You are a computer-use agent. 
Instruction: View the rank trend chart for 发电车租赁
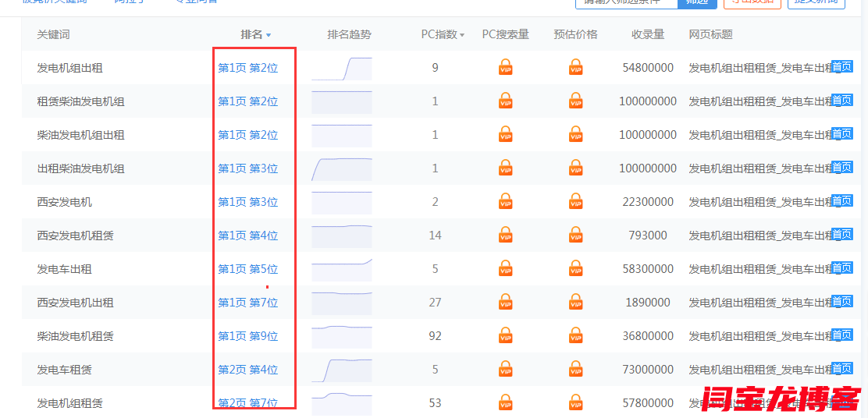coord(342,370)
